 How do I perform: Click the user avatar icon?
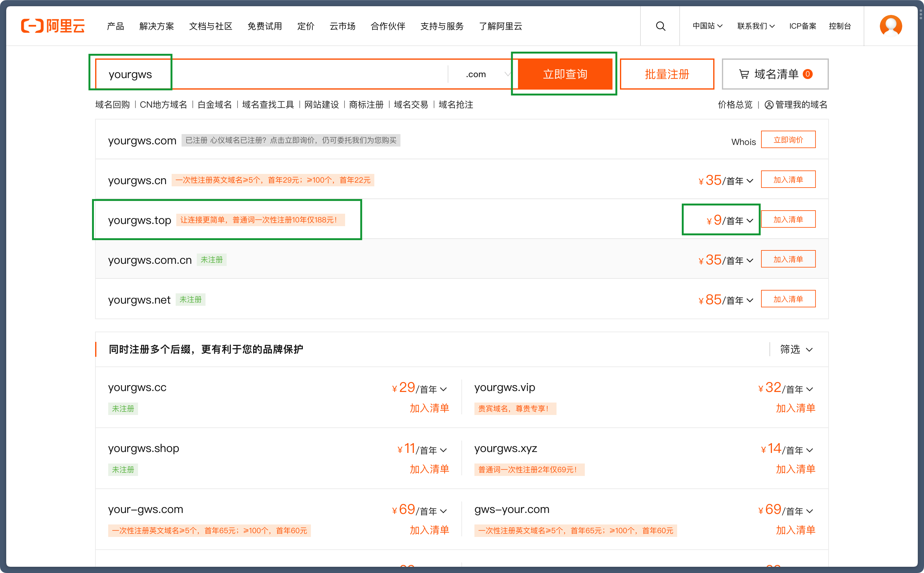(x=890, y=26)
